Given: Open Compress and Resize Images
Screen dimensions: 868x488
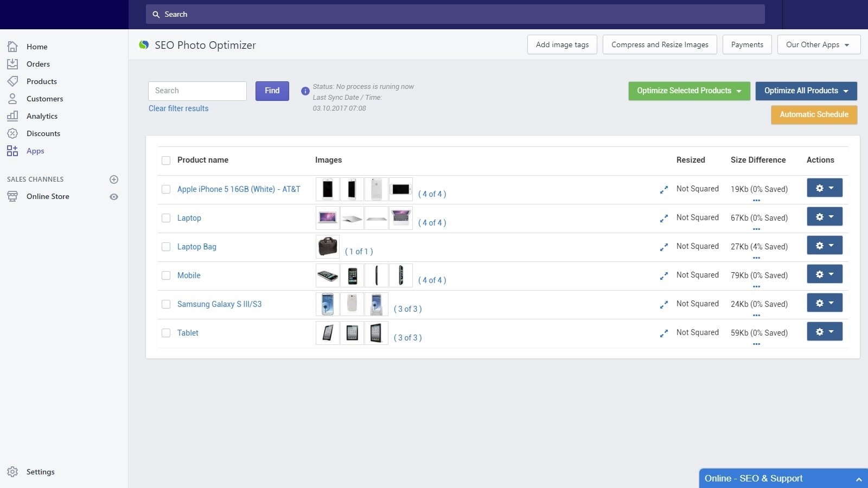Looking at the screenshot, I should click(660, 44).
